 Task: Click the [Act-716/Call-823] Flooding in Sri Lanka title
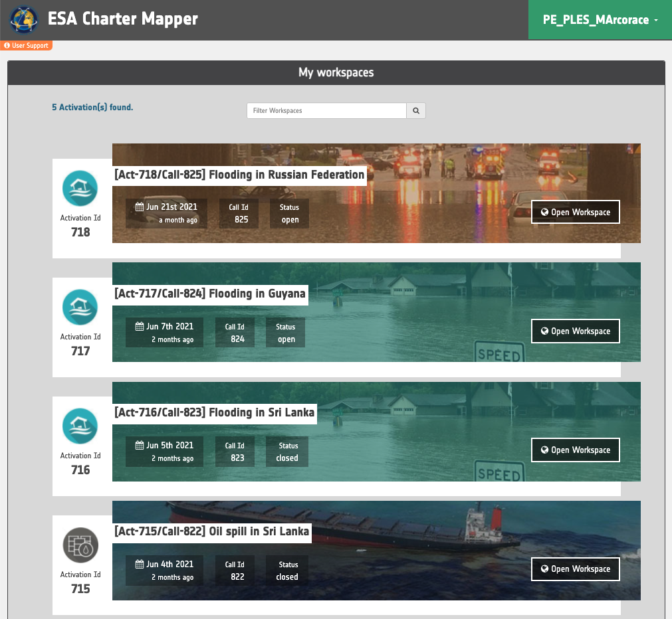coord(214,413)
